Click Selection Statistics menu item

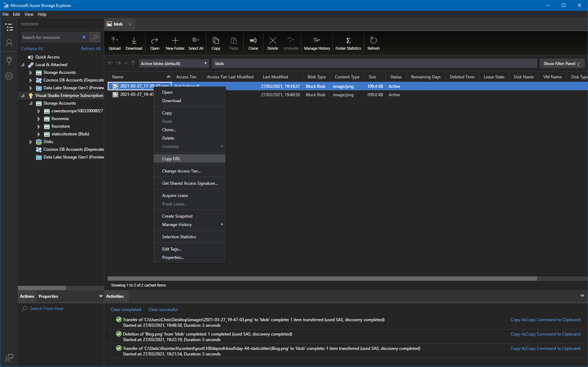click(189, 237)
